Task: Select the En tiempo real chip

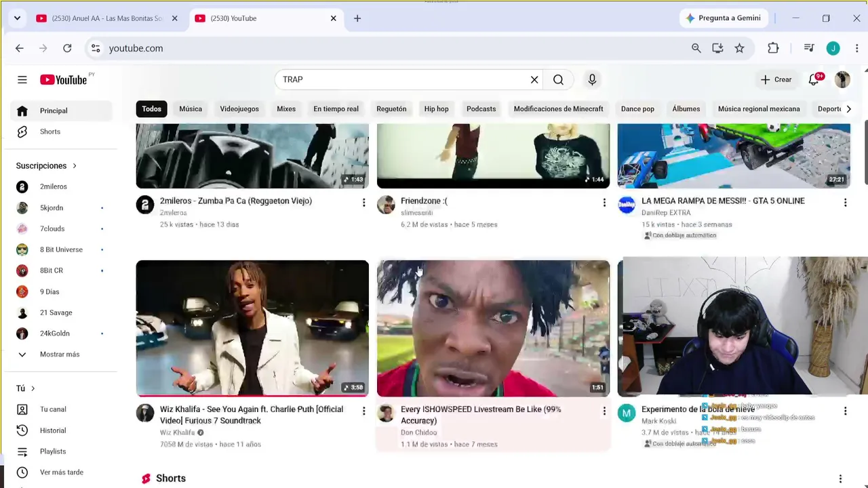Action: point(336,108)
